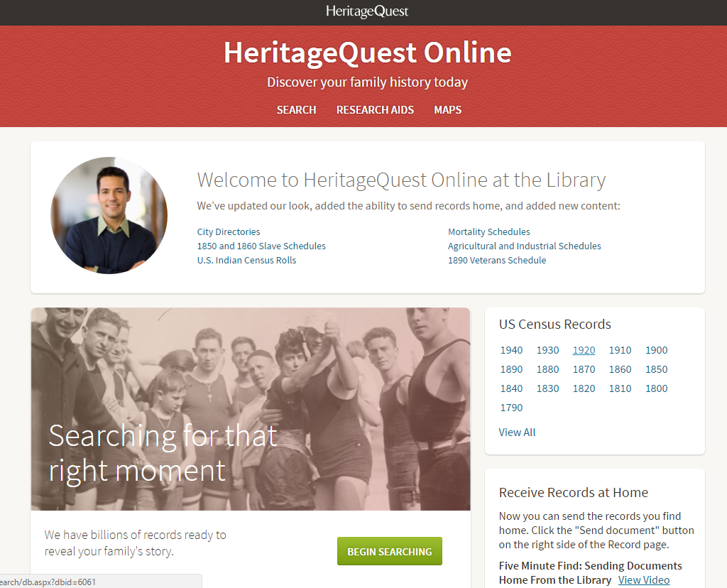Go to U.S. Indian Census Rolls

246,260
